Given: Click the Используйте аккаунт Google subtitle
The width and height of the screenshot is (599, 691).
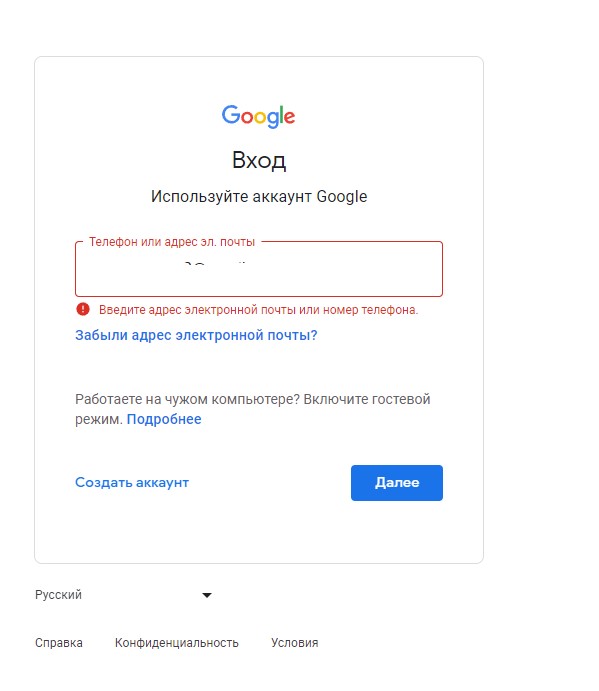Looking at the screenshot, I should pyautogui.click(x=259, y=197).
